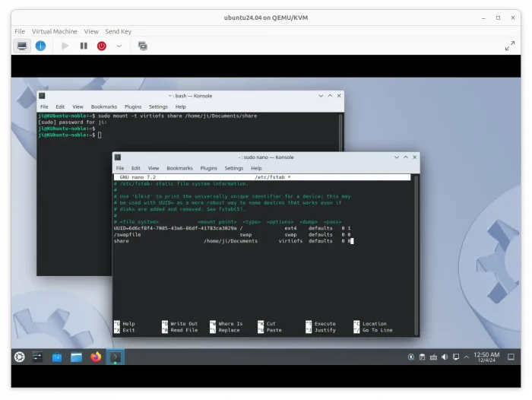The width and height of the screenshot is (532, 400).
Task: Shut down the virtual machine power button
Action: click(x=101, y=46)
